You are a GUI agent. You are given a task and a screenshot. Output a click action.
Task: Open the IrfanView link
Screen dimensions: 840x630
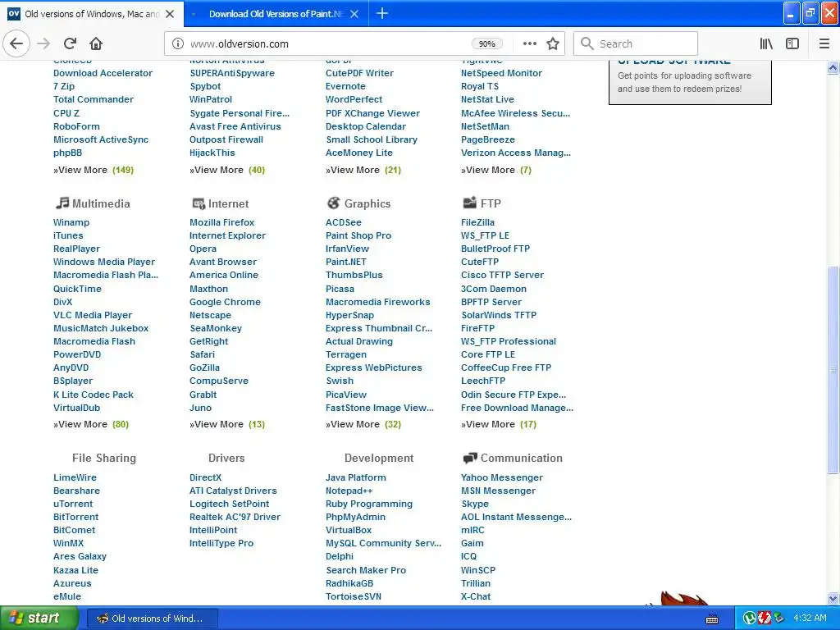[x=347, y=249]
